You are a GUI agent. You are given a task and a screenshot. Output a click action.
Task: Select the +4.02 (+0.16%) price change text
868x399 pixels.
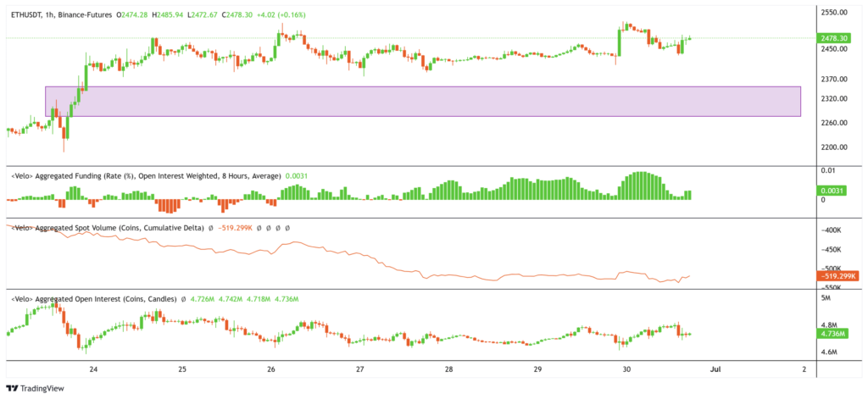280,15
